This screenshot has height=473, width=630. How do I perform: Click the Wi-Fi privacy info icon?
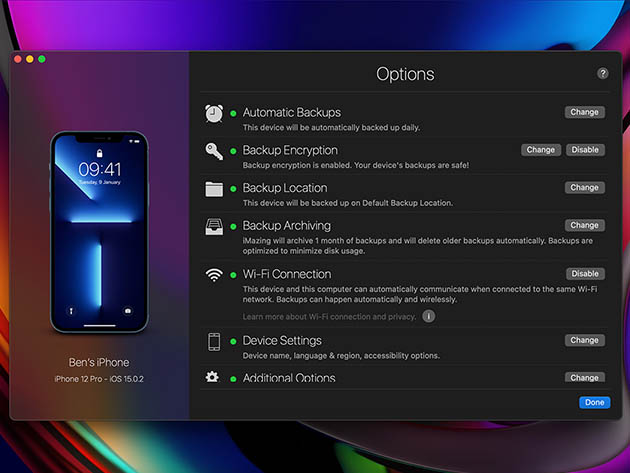point(428,316)
